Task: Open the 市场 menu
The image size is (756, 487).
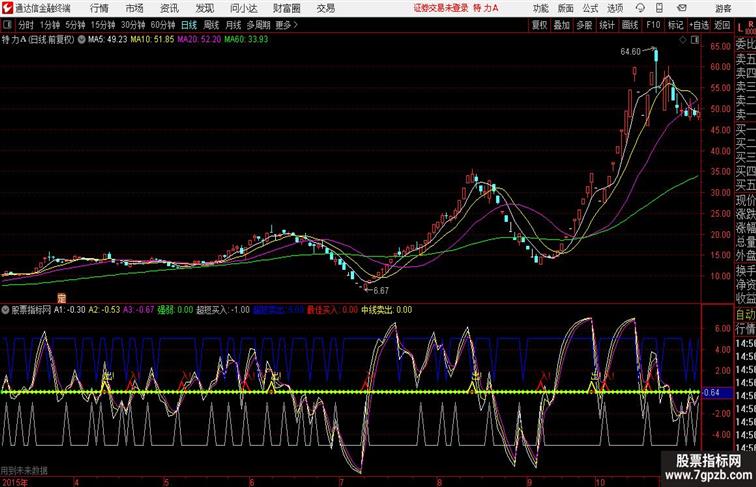Action: 135,8
